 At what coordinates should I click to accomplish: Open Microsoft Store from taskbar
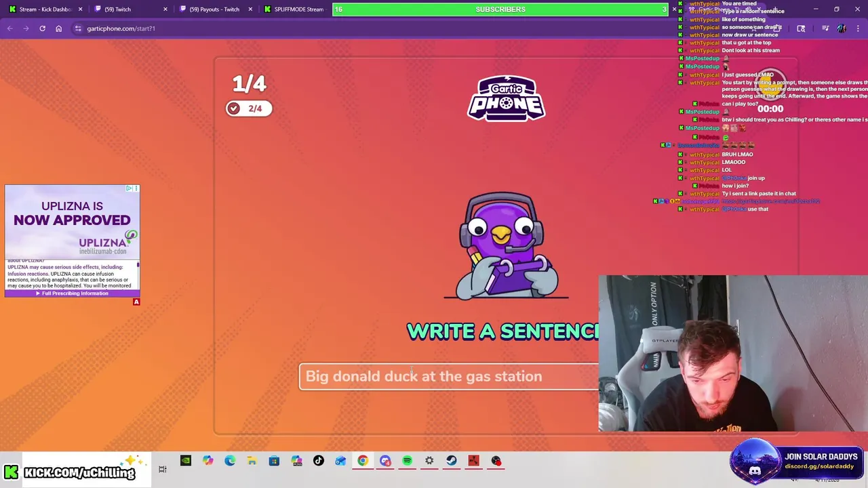pyautogui.click(x=274, y=461)
